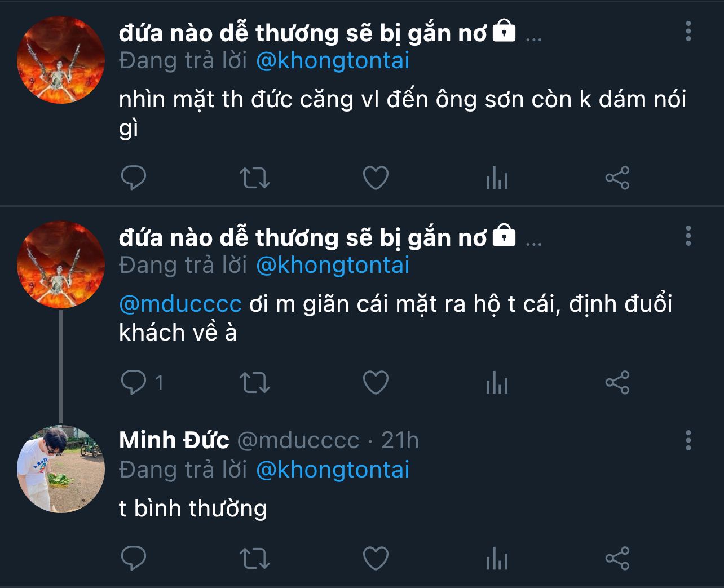
Task: Share the first tweet about th đức
Action: click(x=617, y=178)
